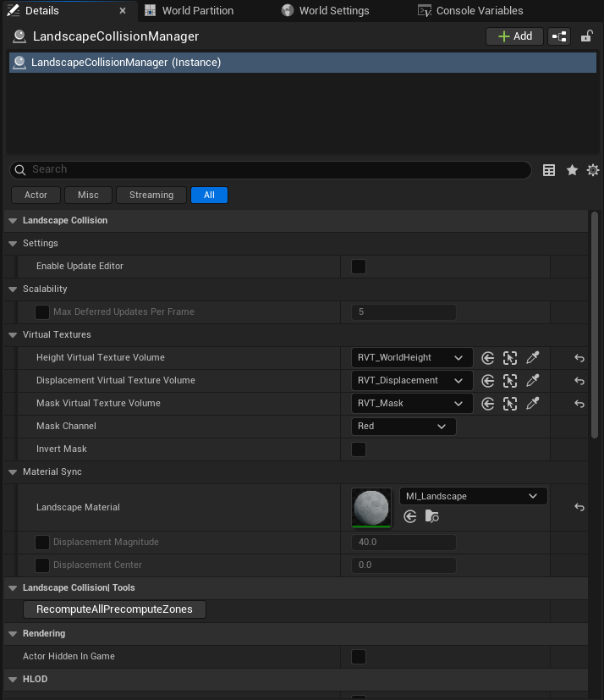Viewport: 604px width, 700px height.
Task: Open property matrix table view icon
Action: [549, 170]
